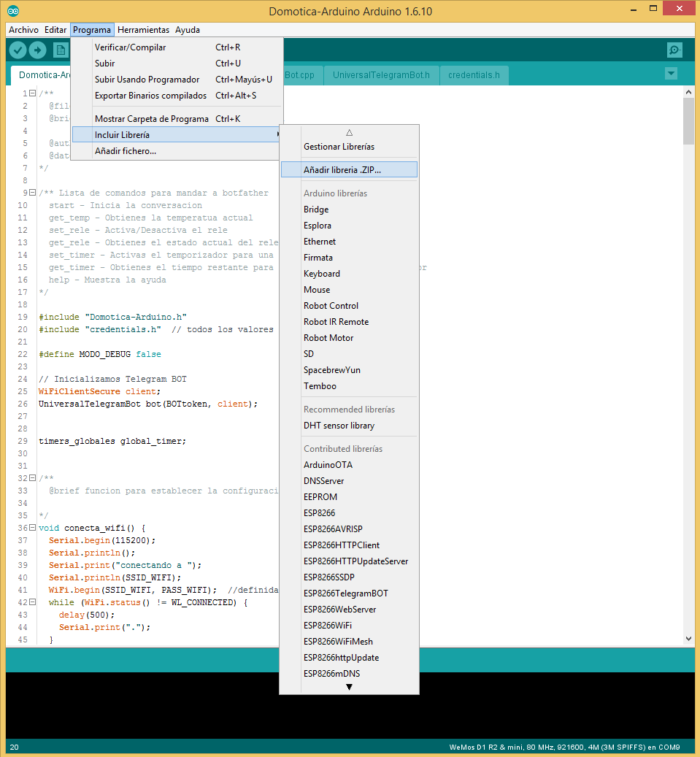The width and height of the screenshot is (700, 757).
Task: Click the vertical scrollbar thumb
Action: (688, 120)
